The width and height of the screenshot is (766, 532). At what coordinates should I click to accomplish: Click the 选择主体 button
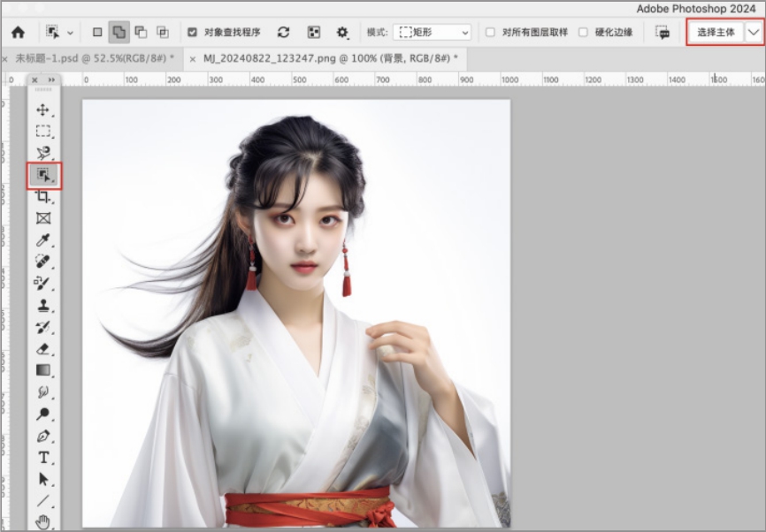pyautogui.click(x=716, y=32)
